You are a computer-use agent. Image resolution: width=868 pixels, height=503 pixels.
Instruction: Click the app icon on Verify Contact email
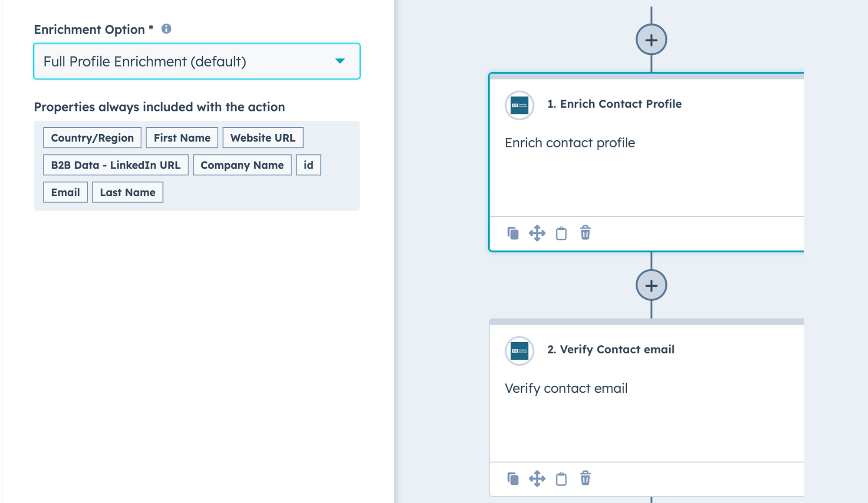(x=519, y=351)
